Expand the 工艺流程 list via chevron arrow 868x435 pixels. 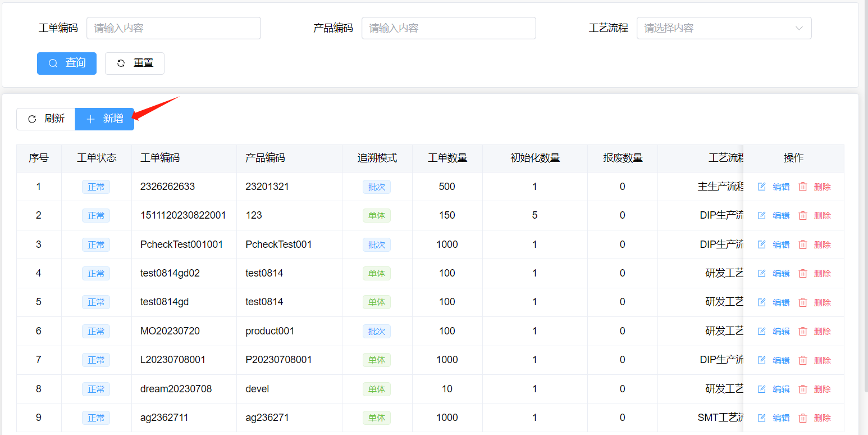[799, 28]
